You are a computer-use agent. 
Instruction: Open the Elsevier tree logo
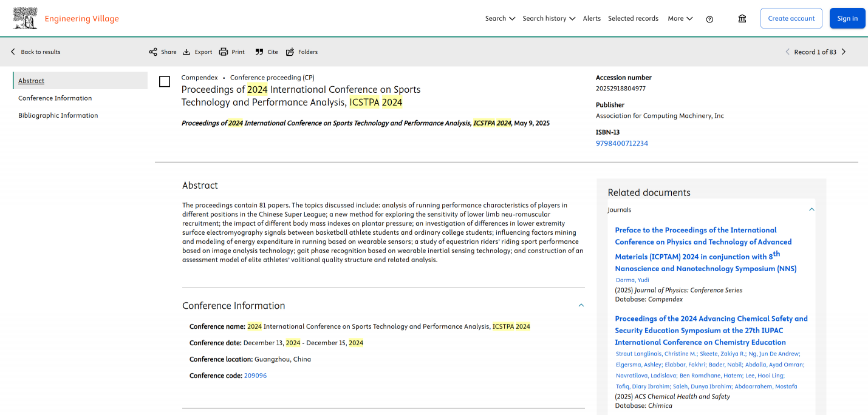pyautogui.click(x=25, y=18)
